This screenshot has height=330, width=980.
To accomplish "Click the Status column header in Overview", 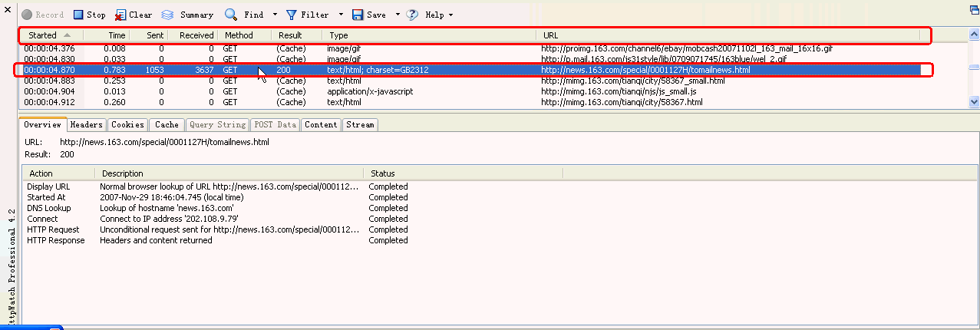I will coord(463,173).
